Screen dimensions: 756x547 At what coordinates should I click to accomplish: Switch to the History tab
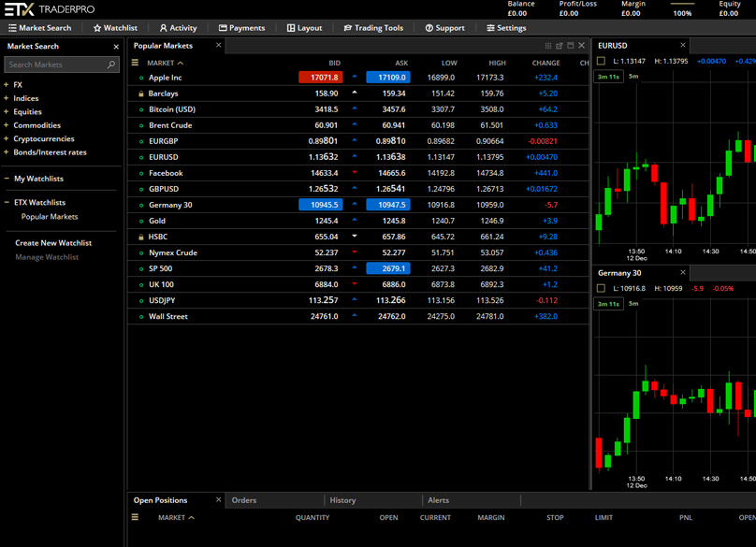pyautogui.click(x=342, y=500)
